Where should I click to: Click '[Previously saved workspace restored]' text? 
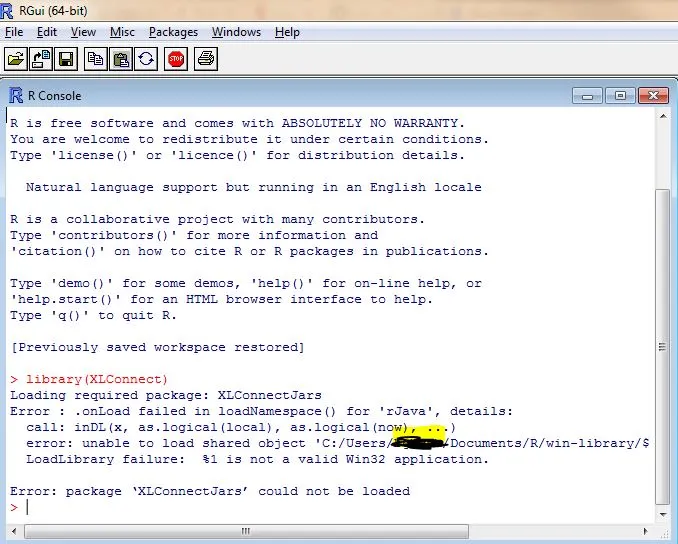point(157,347)
